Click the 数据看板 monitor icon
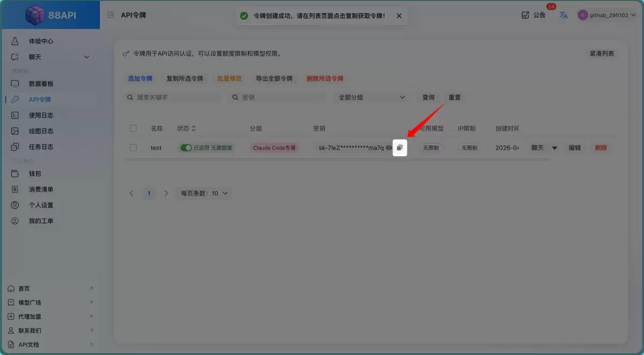Screen dimensions: 644x355 15,84
